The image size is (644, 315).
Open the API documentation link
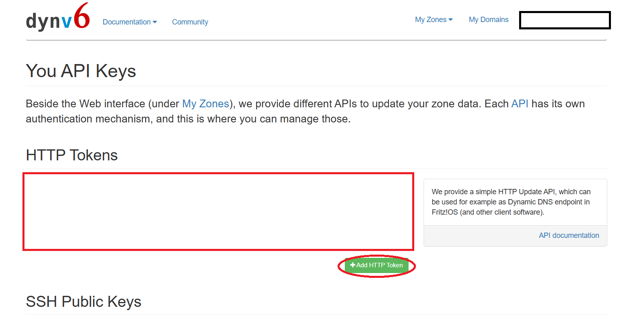(568, 235)
